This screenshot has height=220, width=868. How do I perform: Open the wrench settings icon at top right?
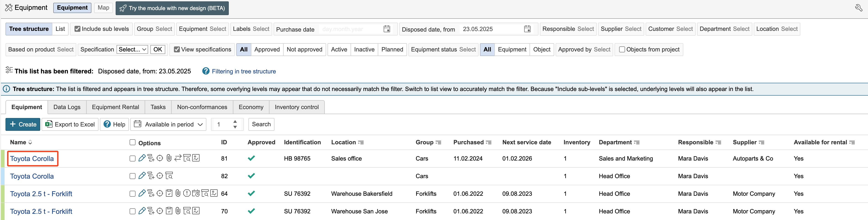point(859,8)
